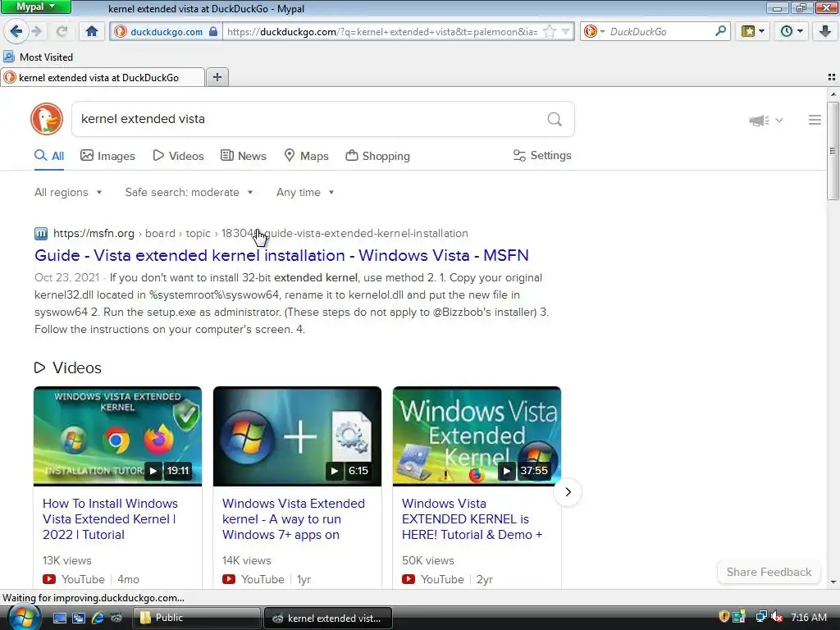The height and width of the screenshot is (630, 840).
Task: Open the Guide - Vista extended kernel installation link
Action: point(281,255)
